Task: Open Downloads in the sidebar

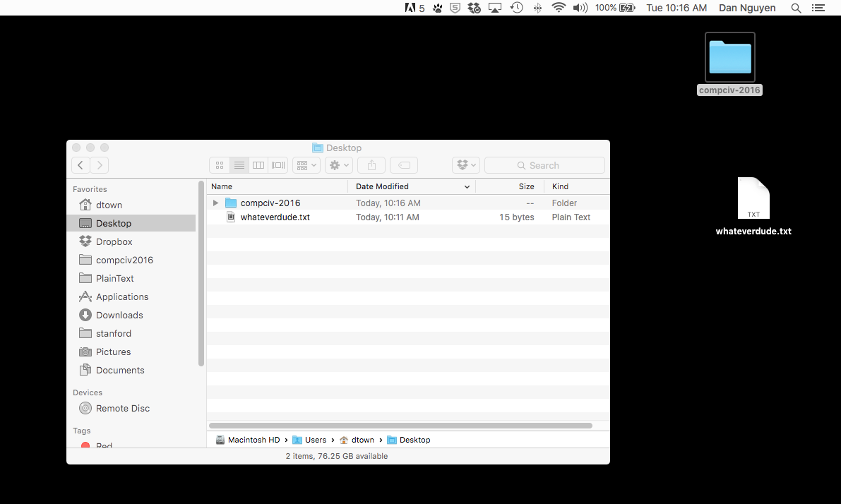Action: (119, 316)
